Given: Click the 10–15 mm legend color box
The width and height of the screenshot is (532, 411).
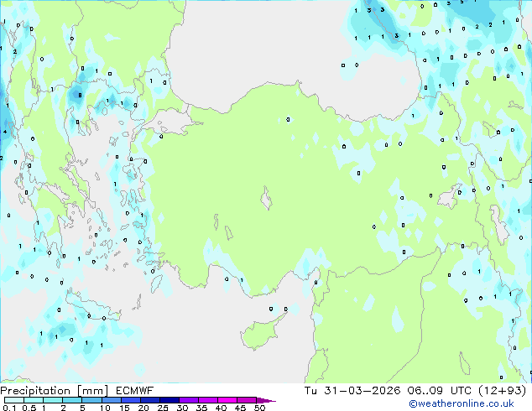Looking at the screenshot, I should tap(112, 400).
